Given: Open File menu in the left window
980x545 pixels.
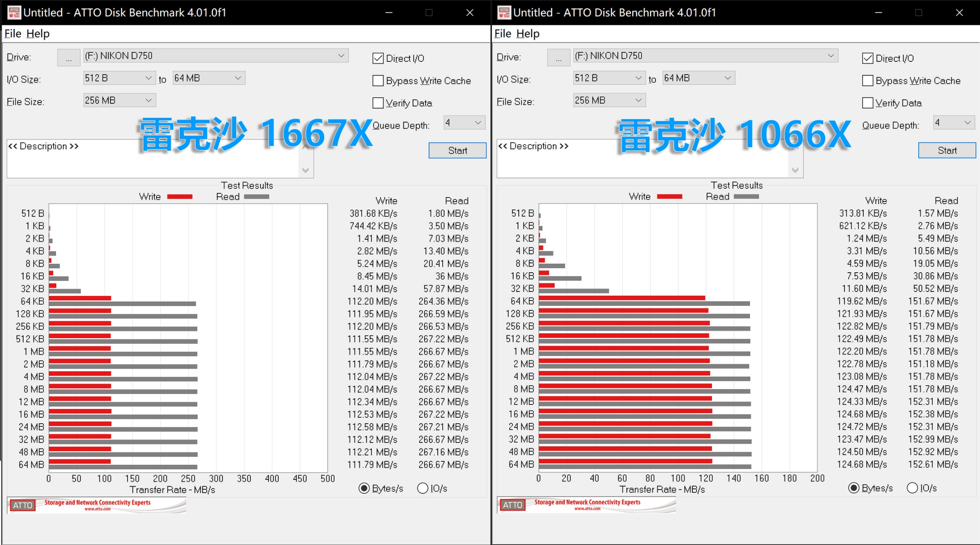Looking at the screenshot, I should pos(12,33).
